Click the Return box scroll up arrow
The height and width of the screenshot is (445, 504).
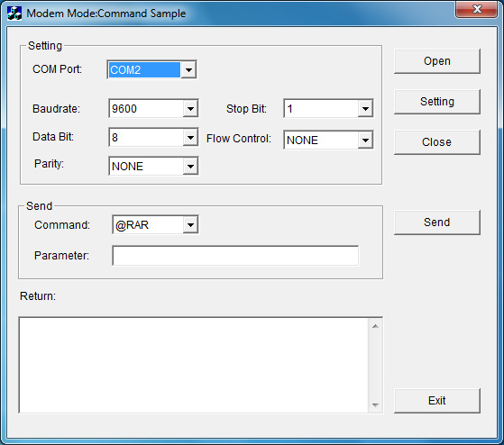[375, 326]
